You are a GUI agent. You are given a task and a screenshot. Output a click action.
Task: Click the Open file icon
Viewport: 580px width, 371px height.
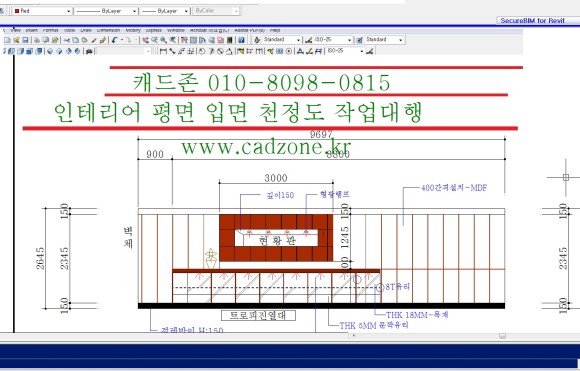coord(16,40)
